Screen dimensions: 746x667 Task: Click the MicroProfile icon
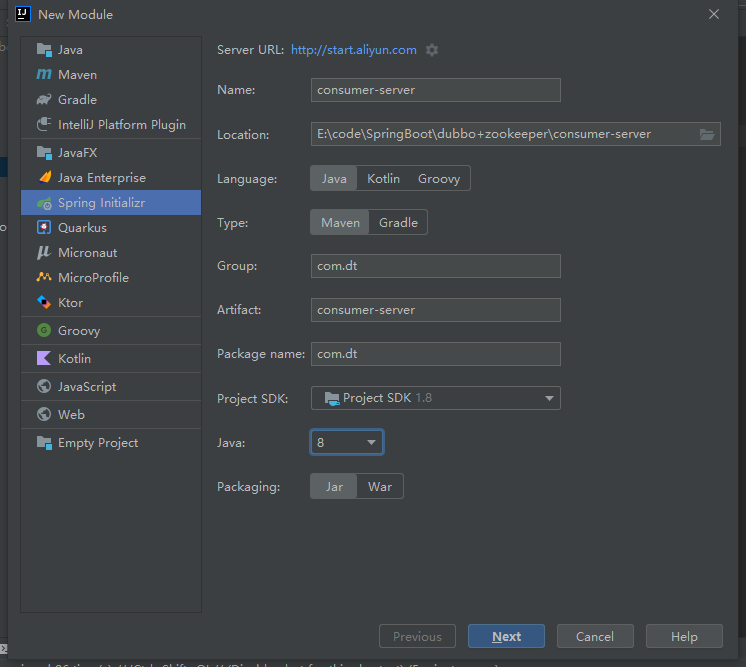44,277
